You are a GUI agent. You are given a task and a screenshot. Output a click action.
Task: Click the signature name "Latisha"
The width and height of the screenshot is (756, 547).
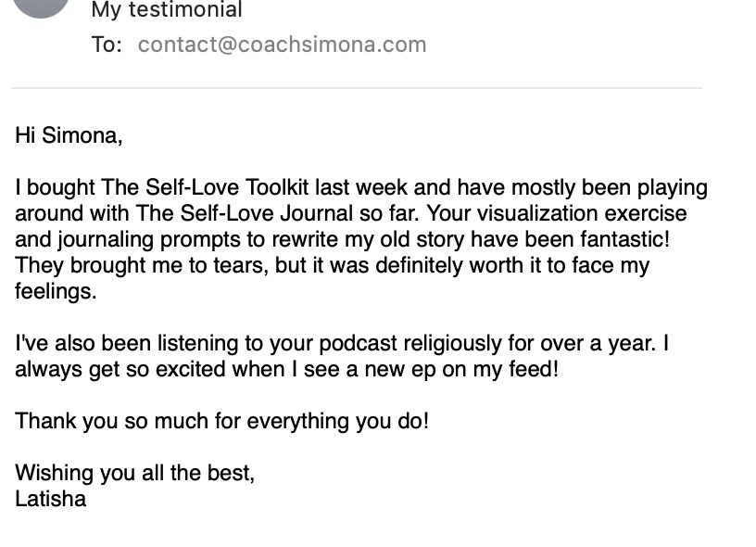50,499
